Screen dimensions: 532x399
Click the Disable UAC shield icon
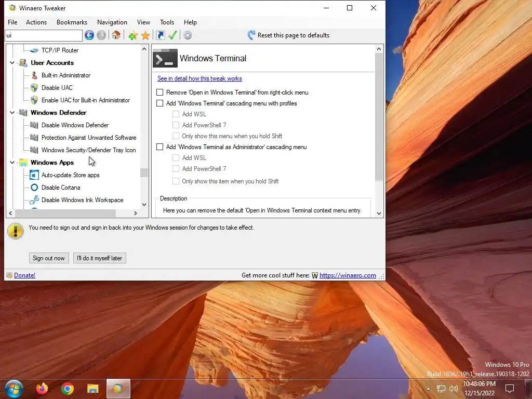(x=34, y=87)
